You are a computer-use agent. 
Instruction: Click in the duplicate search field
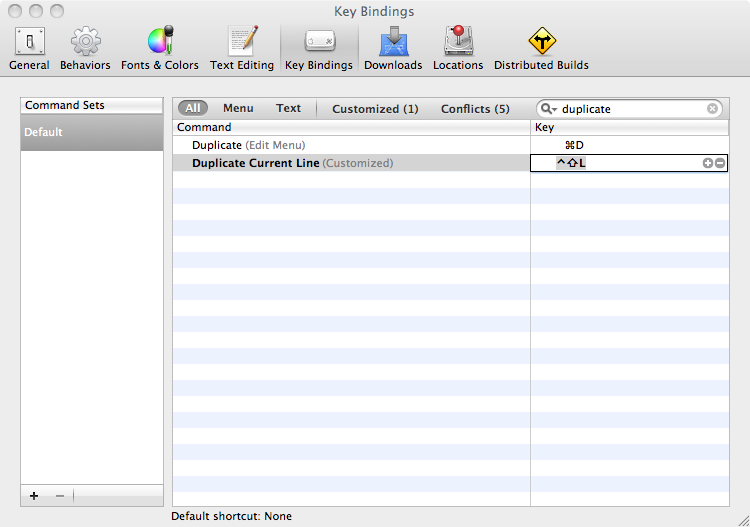click(631, 109)
